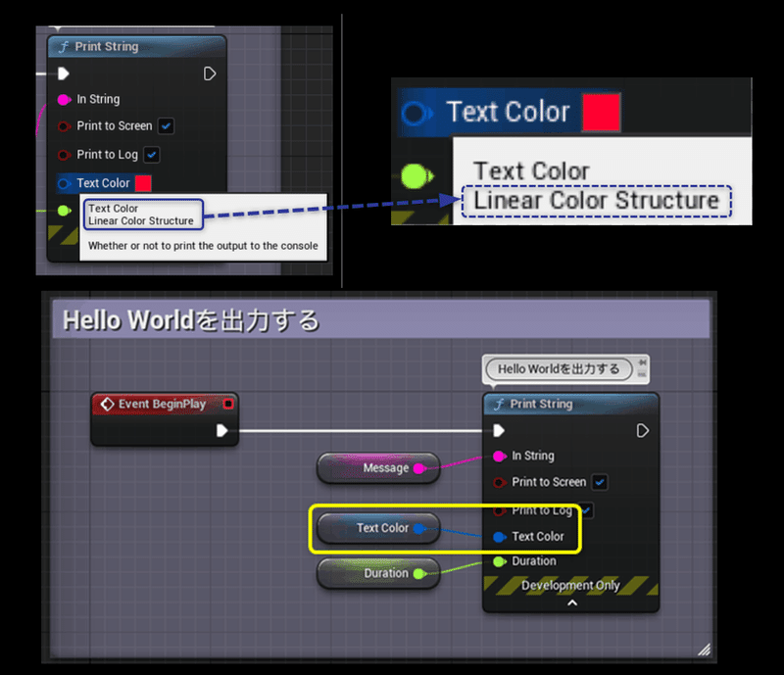
Task: Collapse advanced pins with the node's up arrow
Action: [572, 603]
